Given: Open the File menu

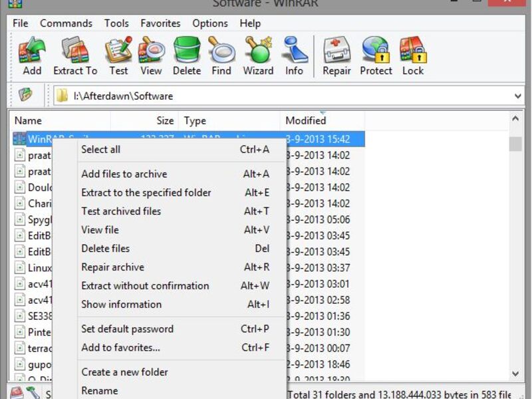Looking at the screenshot, I should [21, 23].
